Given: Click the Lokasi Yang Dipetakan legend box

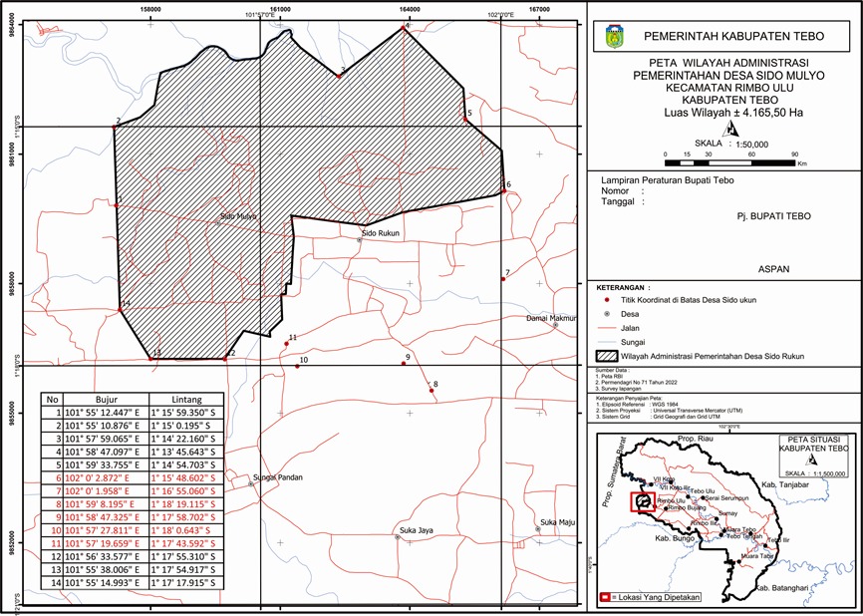Looking at the screenshot, I should [606, 597].
